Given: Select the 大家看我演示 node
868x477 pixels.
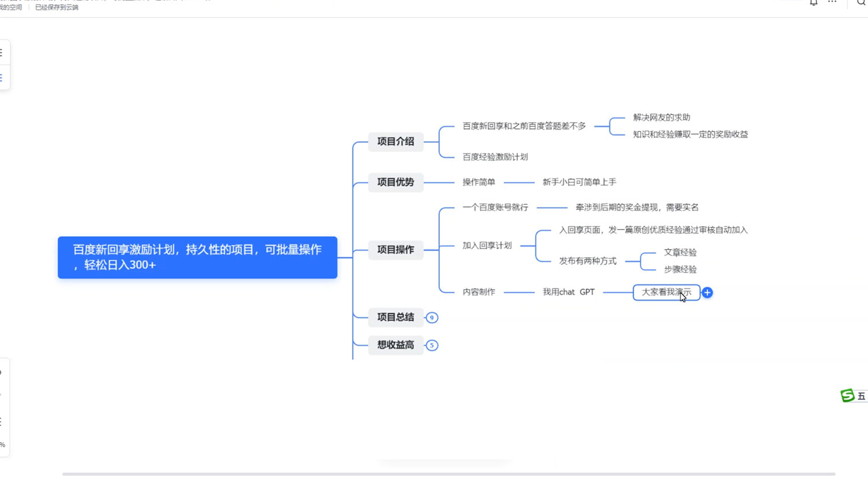Looking at the screenshot, I should [x=666, y=293].
